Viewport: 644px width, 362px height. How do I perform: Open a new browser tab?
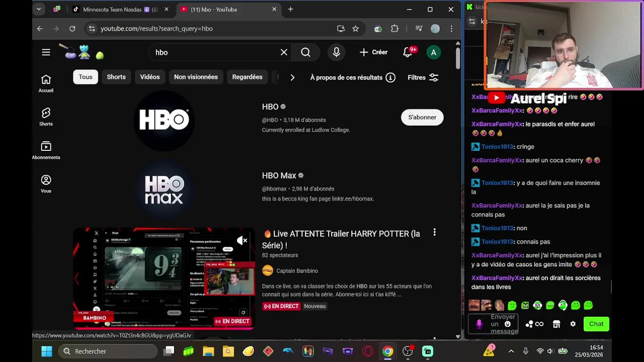coord(290,9)
